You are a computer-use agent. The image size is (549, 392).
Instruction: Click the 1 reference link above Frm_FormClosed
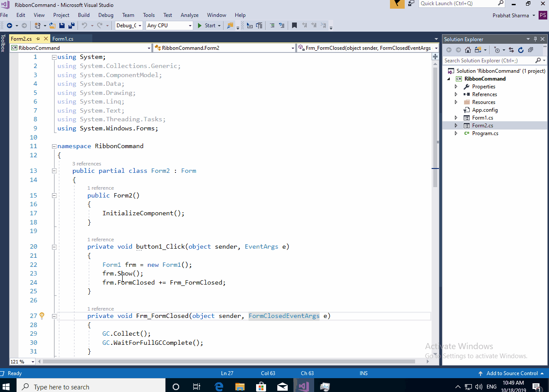pyautogui.click(x=101, y=309)
